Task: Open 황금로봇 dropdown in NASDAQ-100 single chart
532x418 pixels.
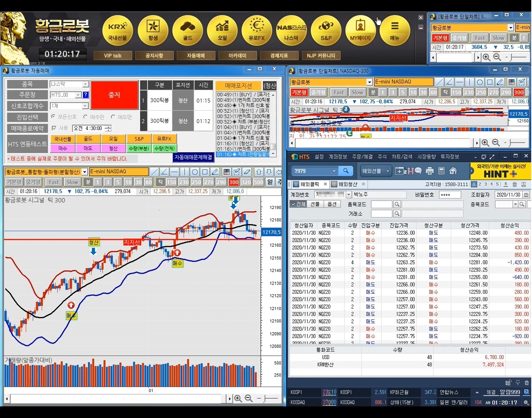Action: 369,82
